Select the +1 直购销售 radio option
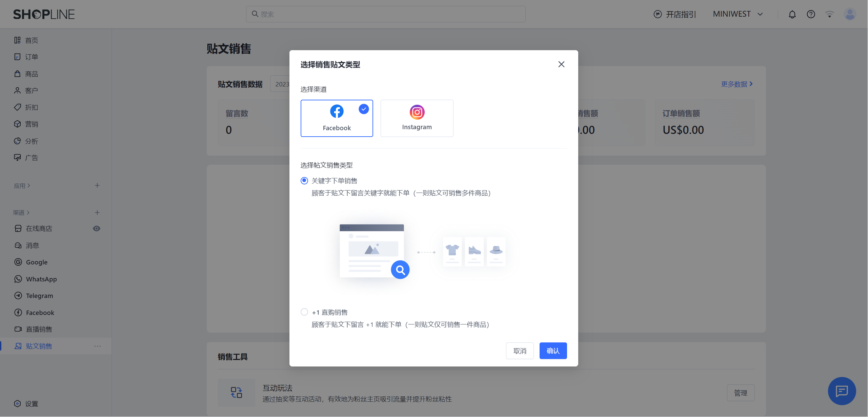868x417 pixels. 304,312
